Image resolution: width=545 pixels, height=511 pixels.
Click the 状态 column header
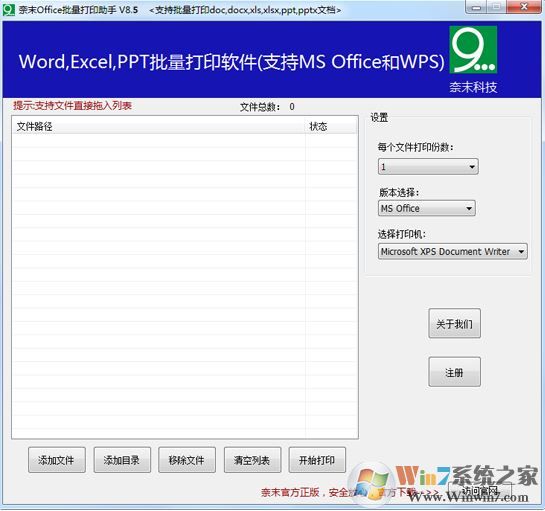331,126
